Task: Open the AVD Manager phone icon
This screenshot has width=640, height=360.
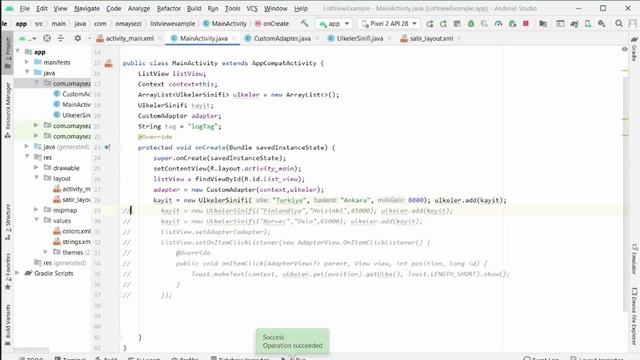Action: point(588,24)
